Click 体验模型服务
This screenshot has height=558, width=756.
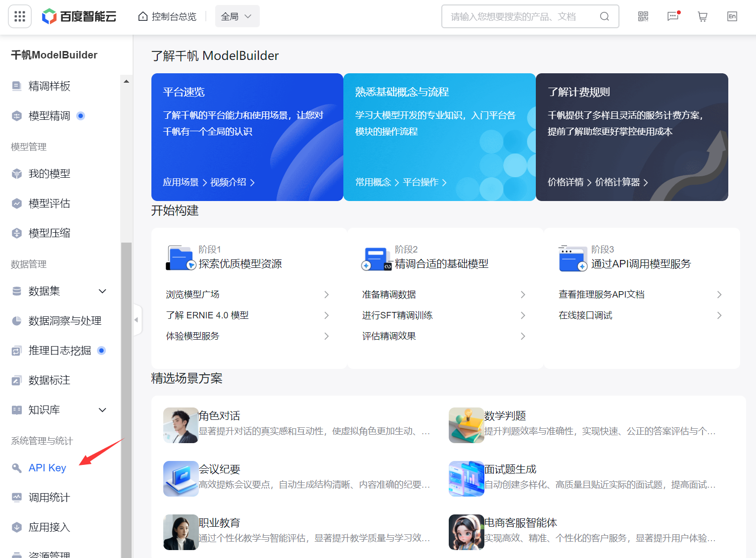(192, 336)
